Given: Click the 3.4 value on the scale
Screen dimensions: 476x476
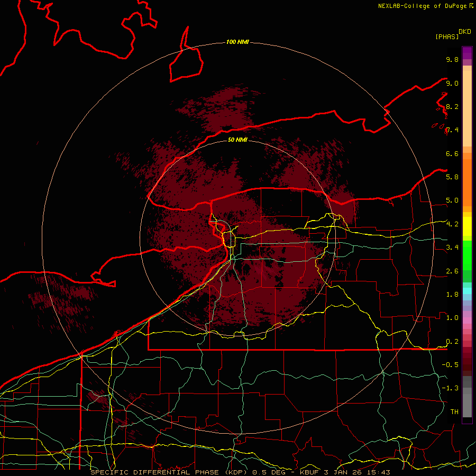Looking at the screenshot, I should point(452,247).
